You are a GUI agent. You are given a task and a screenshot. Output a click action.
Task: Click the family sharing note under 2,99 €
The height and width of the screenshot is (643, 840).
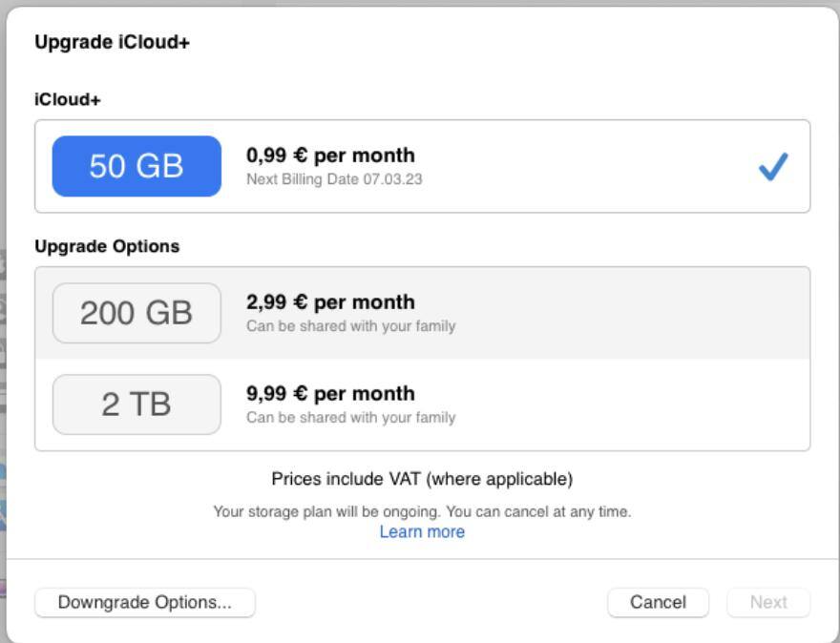point(350,326)
